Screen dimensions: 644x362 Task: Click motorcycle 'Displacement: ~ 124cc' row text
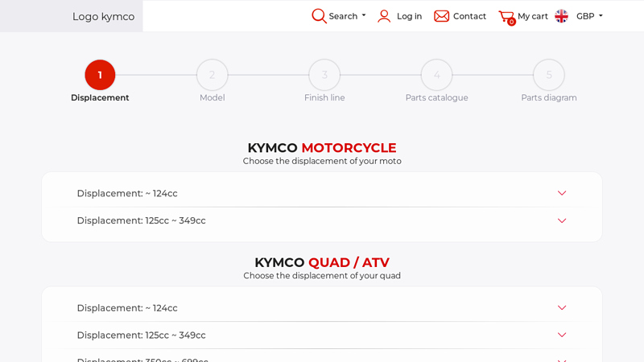(x=127, y=193)
